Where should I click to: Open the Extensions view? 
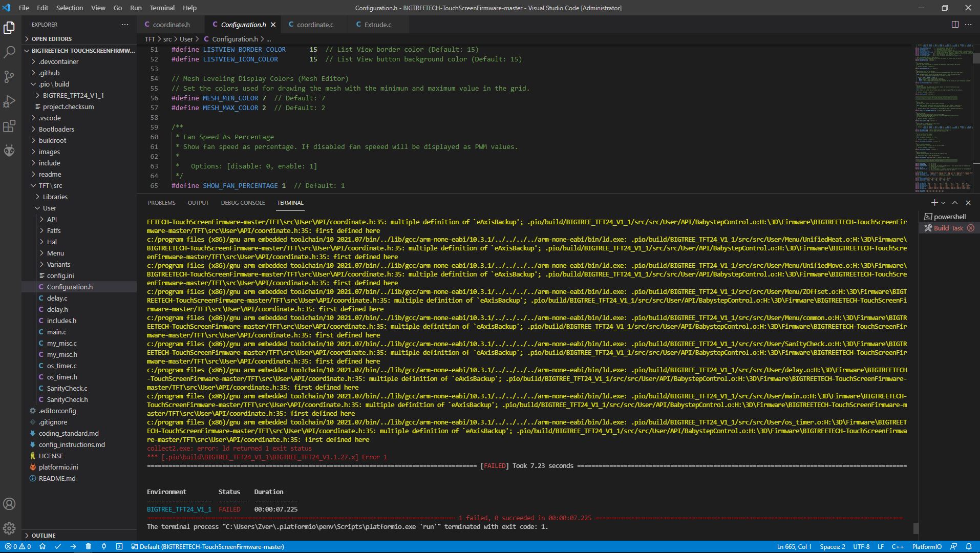pos(9,126)
